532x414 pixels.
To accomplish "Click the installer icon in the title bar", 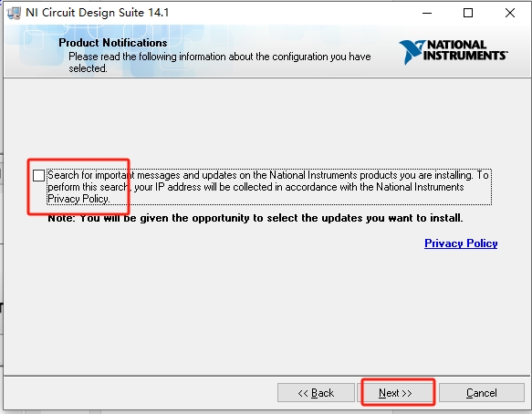I will click(x=14, y=13).
